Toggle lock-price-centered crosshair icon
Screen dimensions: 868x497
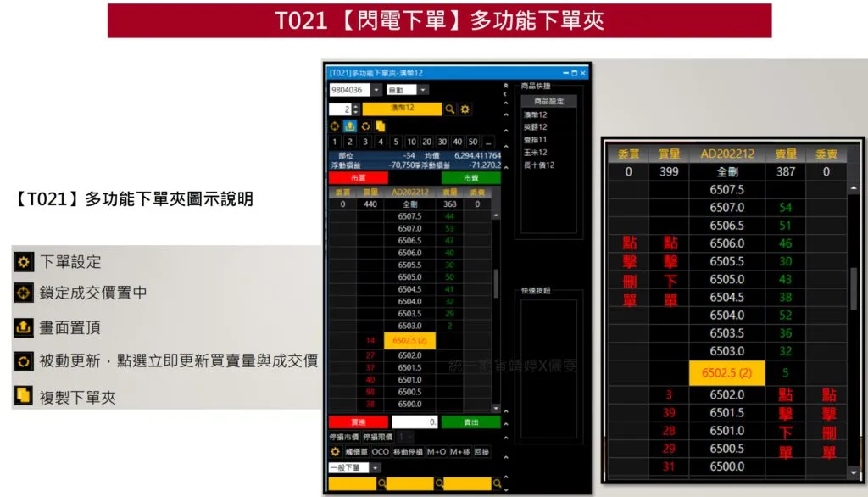[x=335, y=126]
